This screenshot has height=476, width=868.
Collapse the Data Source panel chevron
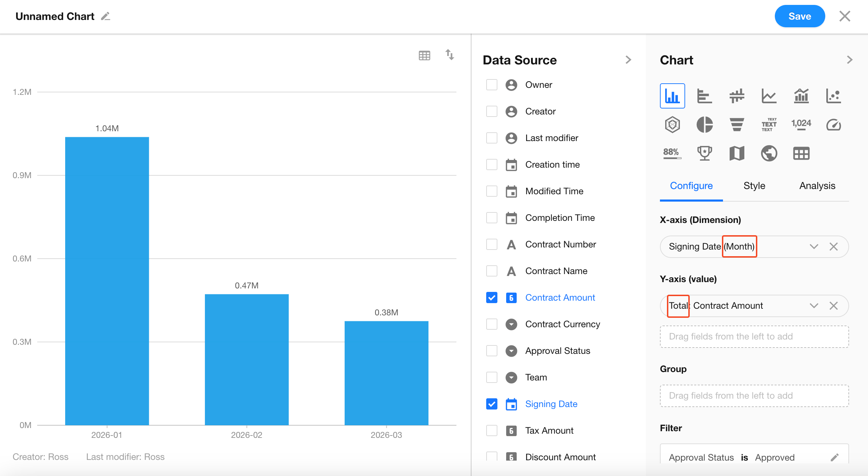(x=628, y=60)
